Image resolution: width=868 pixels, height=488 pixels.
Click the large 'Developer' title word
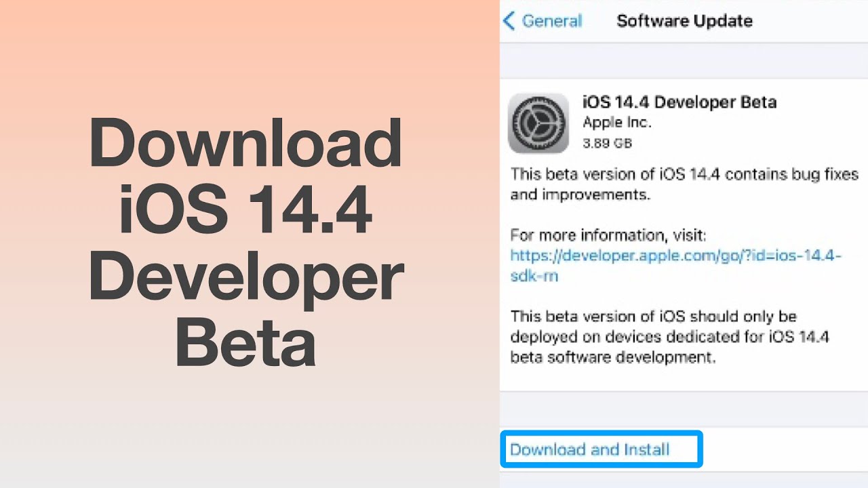coord(245,279)
